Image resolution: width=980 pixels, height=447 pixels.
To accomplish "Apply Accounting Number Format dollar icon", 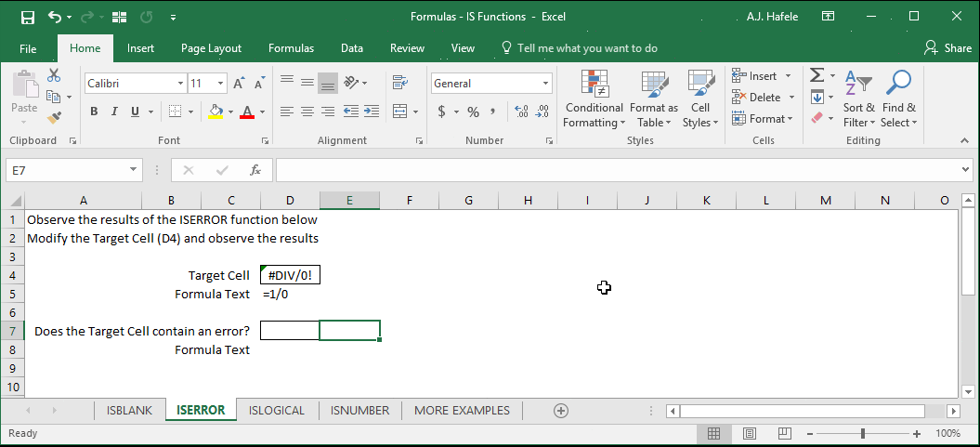I will point(442,112).
